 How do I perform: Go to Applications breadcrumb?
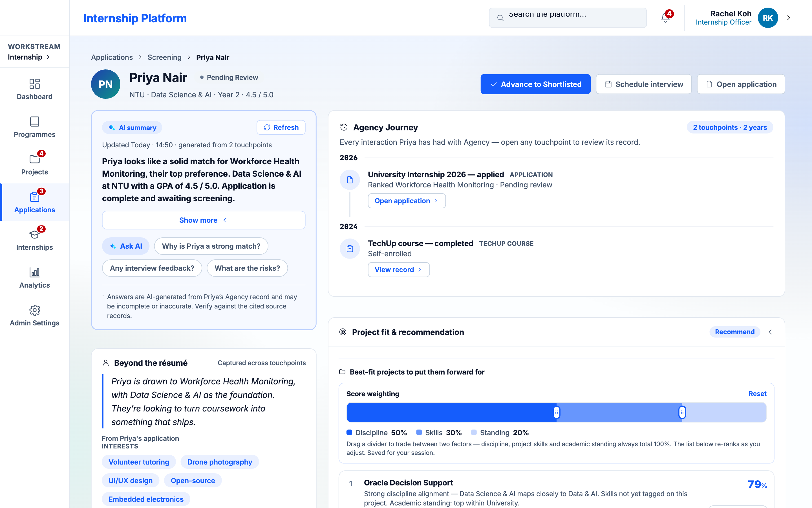point(112,58)
